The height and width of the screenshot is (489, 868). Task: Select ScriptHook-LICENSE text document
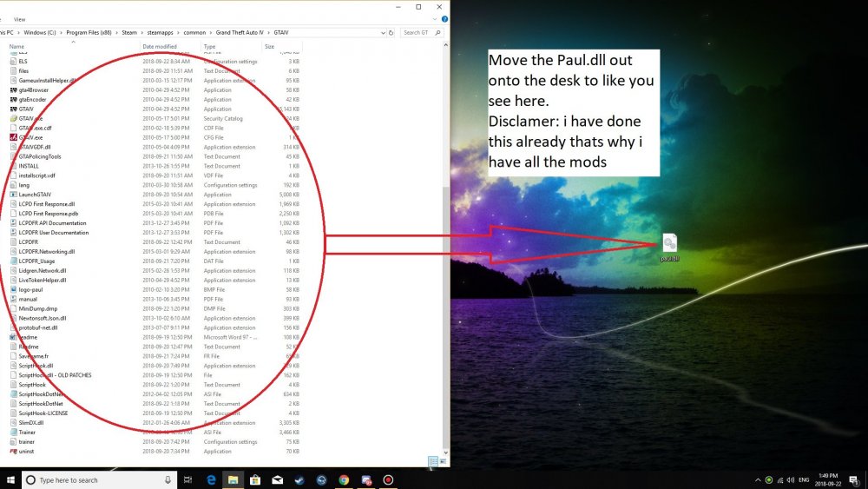(43, 413)
